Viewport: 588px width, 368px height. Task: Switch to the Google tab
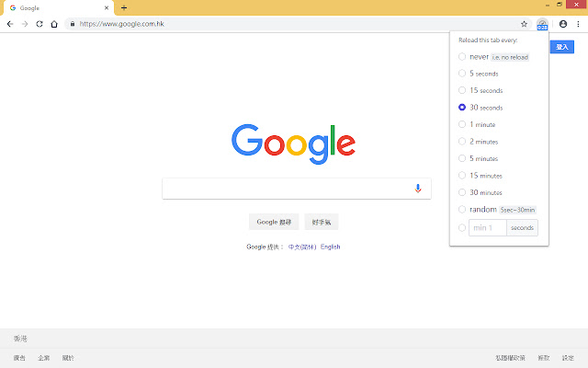[x=58, y=8]
